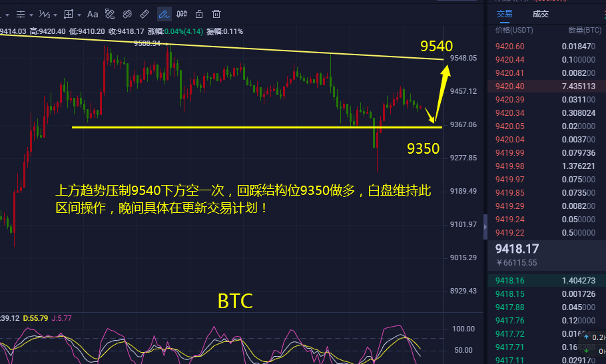The image size is (606, 364).
Task: Click the 9548.05 price axis label
Action: tap(463, 59)
